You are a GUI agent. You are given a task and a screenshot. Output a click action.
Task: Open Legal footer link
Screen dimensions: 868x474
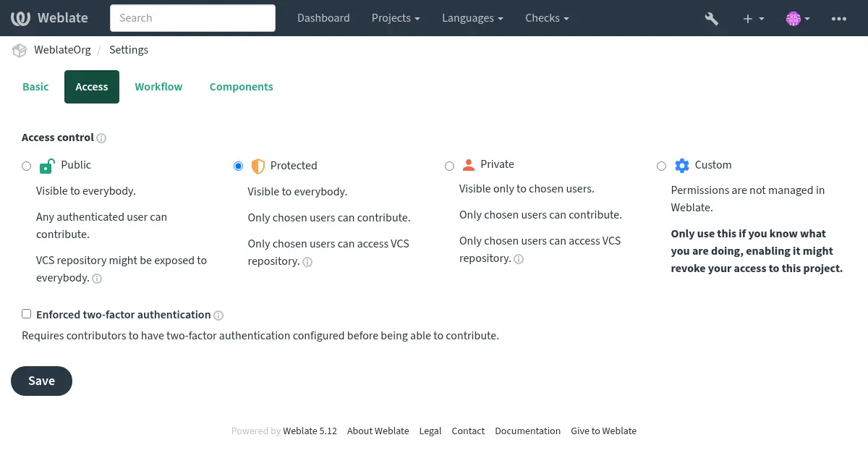coord(430,431)
